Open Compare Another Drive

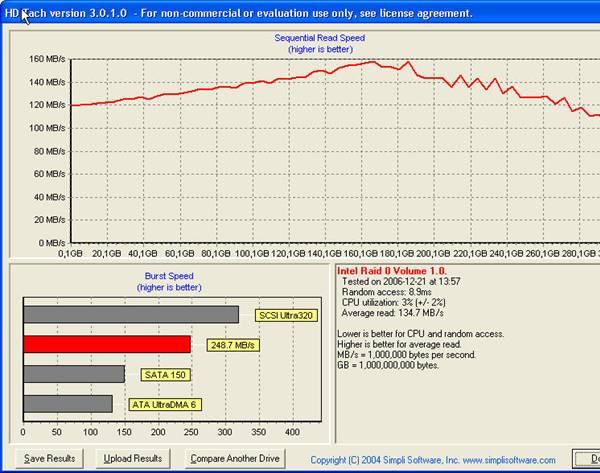(x=234, y=458)
